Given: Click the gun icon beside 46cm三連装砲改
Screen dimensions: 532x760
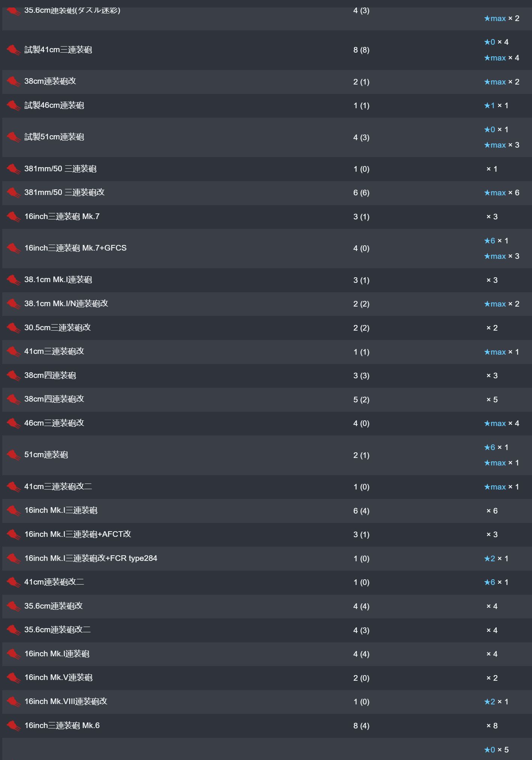Looking at the screenshot, I should click(x=14, y=423).
